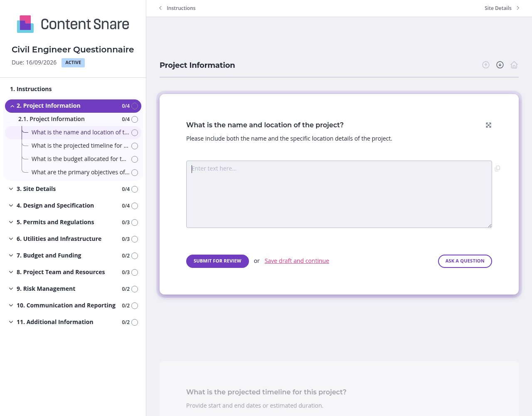This screenshot has height=416, width=532.
Task: Toggle completion circle for Design and Specification
Action: click(x=135, y=206)
